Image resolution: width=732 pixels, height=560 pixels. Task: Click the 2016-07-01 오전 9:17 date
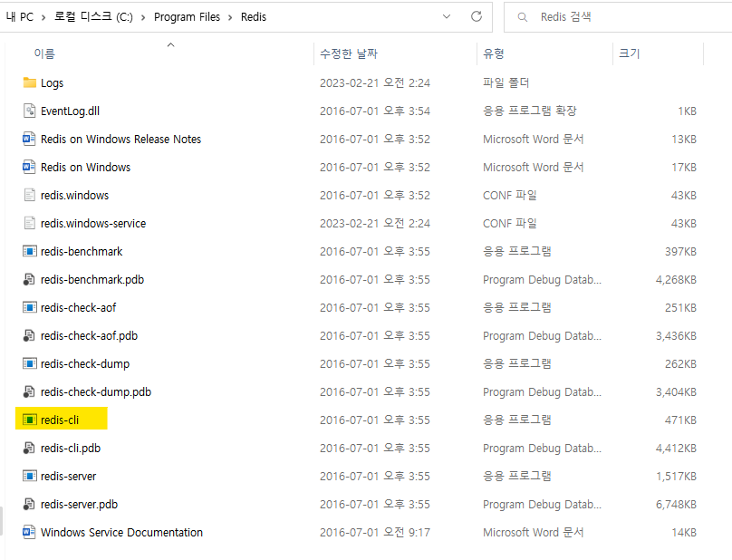coord(375,532)
